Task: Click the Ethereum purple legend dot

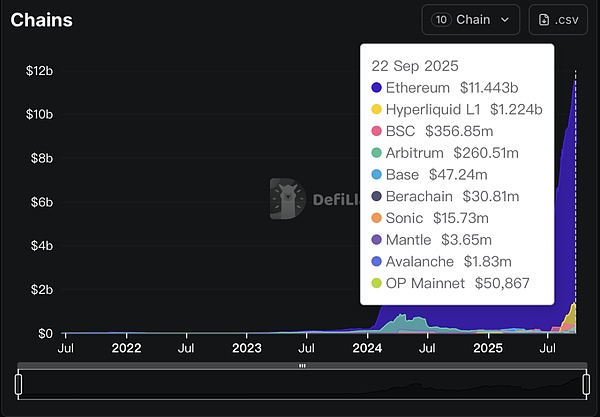Action: 376,89
